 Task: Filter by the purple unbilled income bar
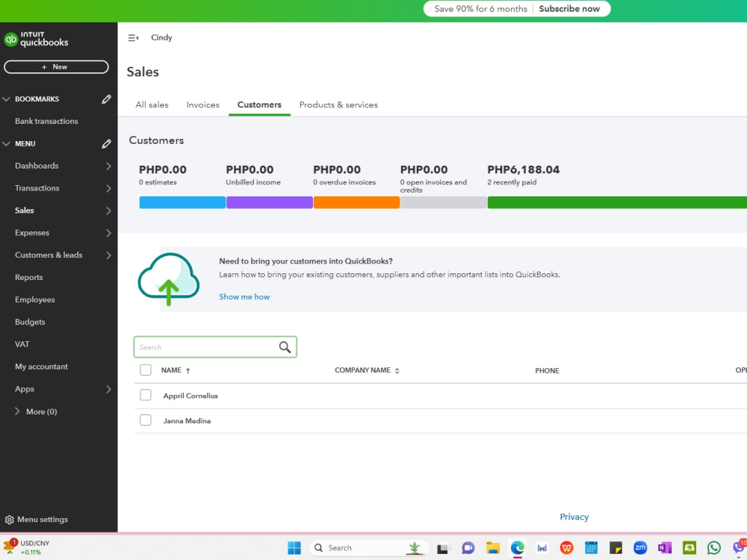pyautogui.click(x=270, y=202)
